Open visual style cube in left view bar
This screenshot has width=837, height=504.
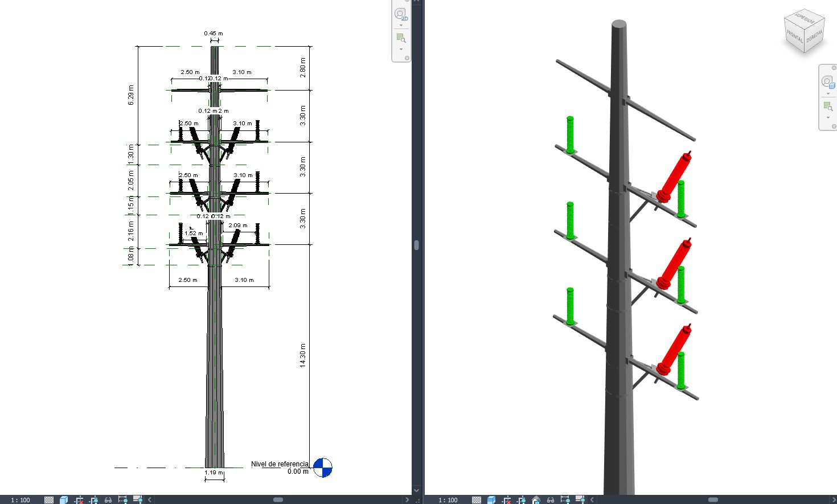64,500
